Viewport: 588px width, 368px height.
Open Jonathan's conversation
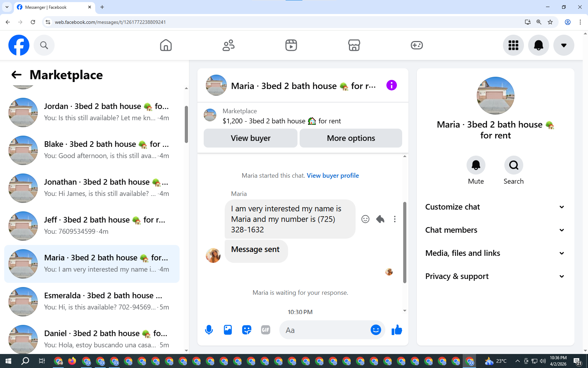pyautogui.click(x=92, y=188)
